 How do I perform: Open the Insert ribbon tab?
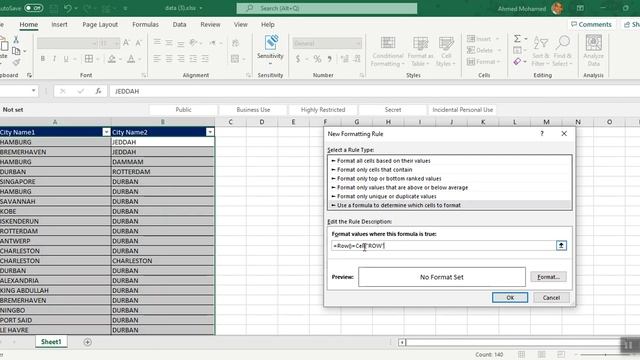coord(59,24)
